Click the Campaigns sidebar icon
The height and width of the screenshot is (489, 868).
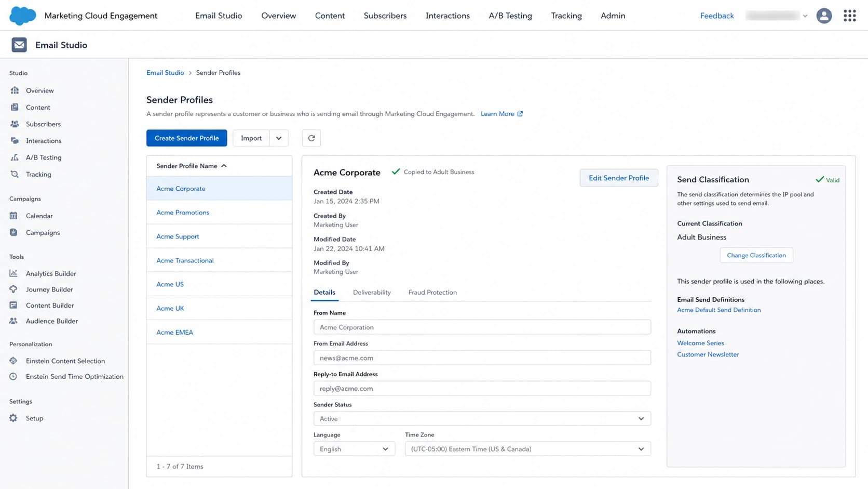click(13, 232)
